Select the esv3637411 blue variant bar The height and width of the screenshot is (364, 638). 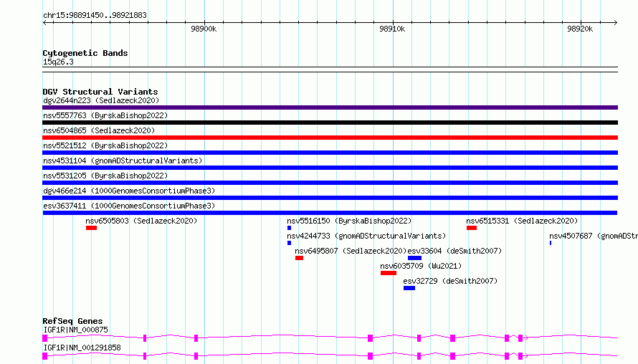330,213
